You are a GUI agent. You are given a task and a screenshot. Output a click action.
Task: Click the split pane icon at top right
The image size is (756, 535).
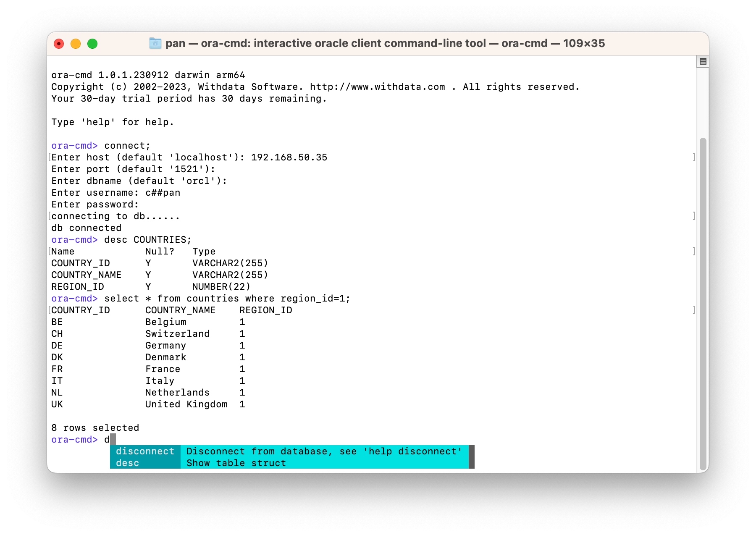(x=703, y=61)
